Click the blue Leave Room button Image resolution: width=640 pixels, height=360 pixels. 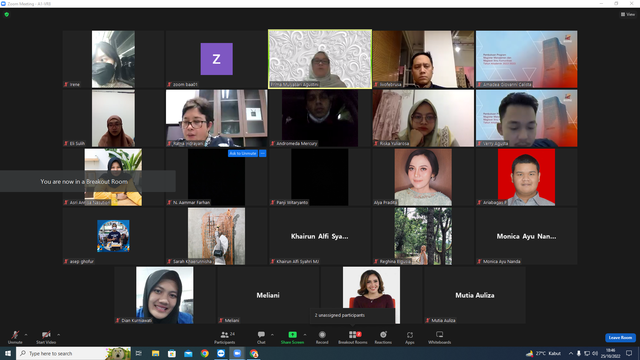pos(620,338)
